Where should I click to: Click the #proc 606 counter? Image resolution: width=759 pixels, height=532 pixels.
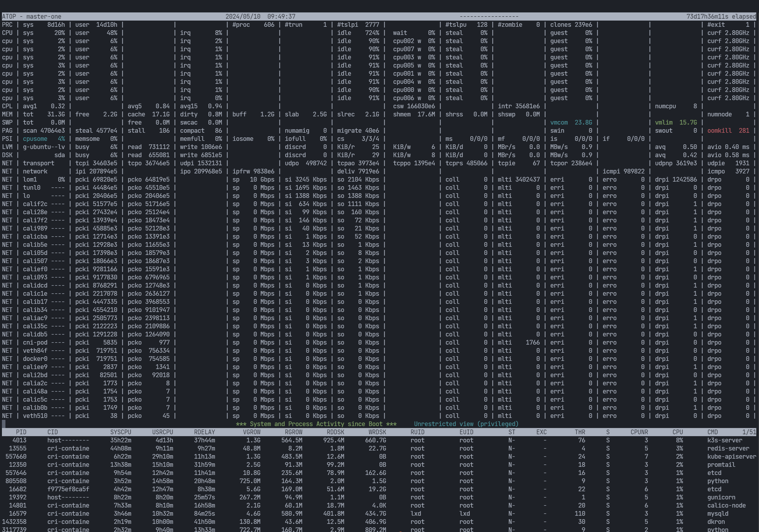[x=253, y=24]
